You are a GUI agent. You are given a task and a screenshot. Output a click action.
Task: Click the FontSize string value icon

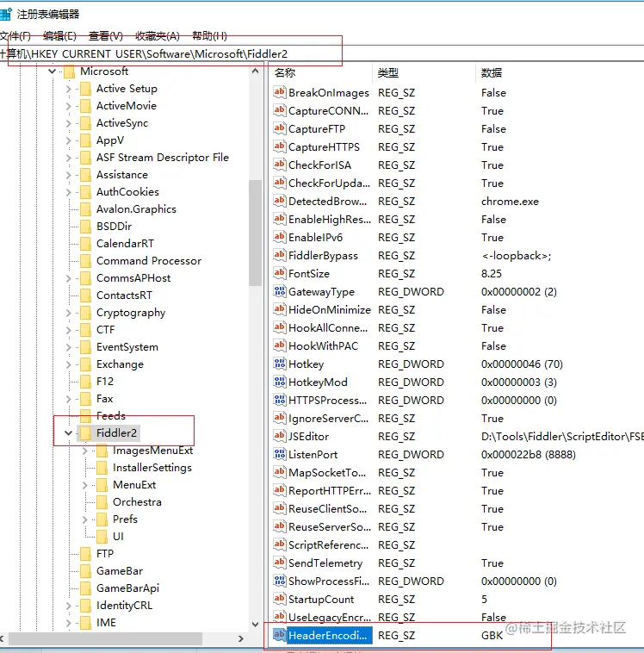[x=279, y=273]
